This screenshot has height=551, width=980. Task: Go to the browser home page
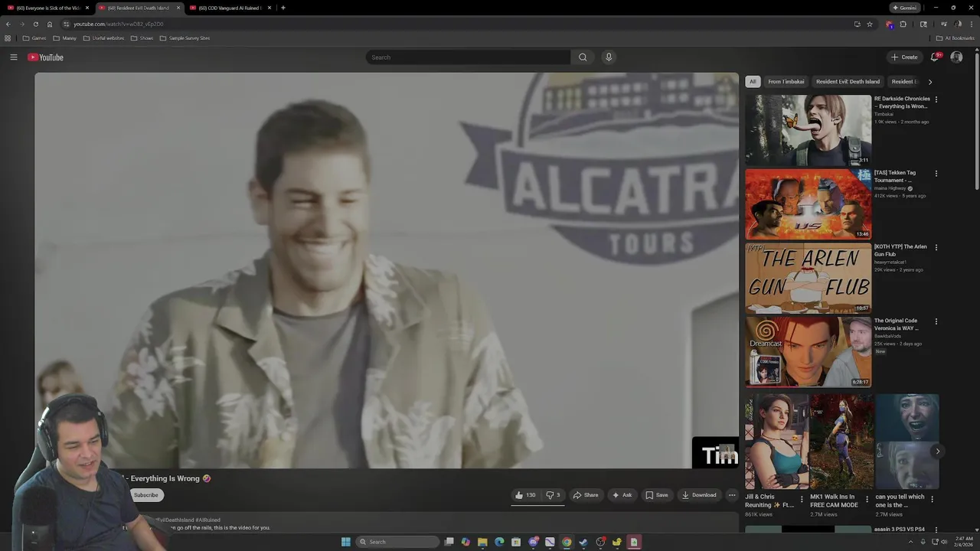click(x=50, y=24)
